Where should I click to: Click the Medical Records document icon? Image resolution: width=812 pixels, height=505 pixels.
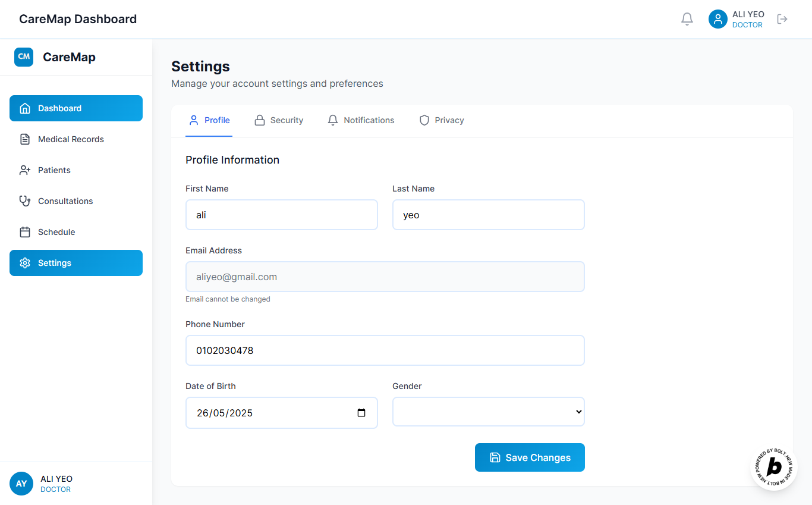[25, 139]
